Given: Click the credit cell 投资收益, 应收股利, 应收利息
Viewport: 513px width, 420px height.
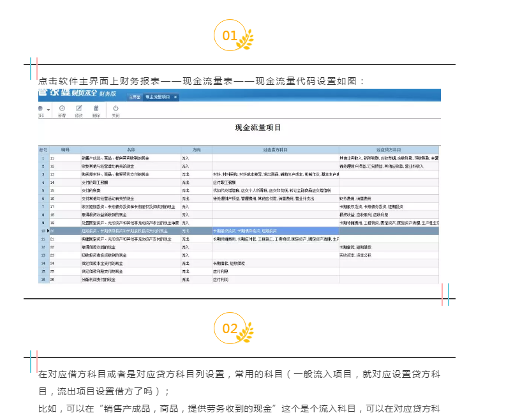Looking at the screenshot, I should [389, 214].
